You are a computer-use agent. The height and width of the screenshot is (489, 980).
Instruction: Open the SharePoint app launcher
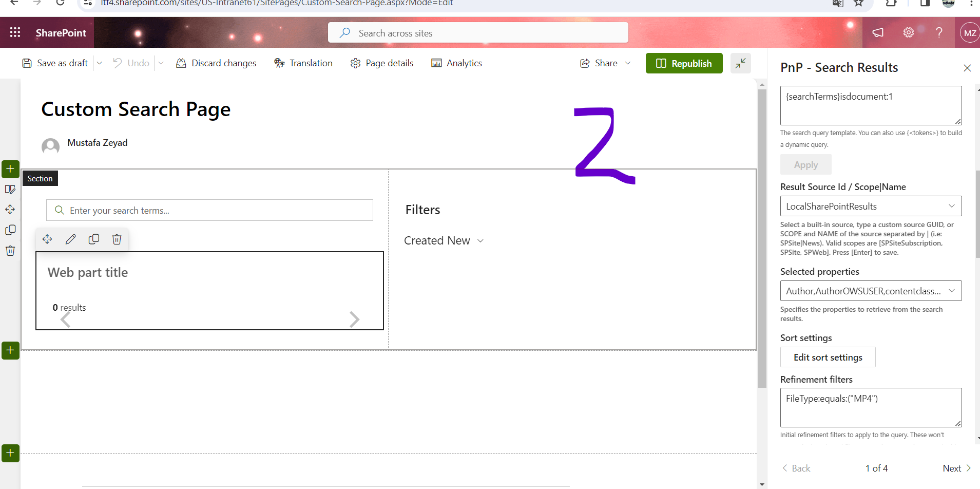coord(15,32)
